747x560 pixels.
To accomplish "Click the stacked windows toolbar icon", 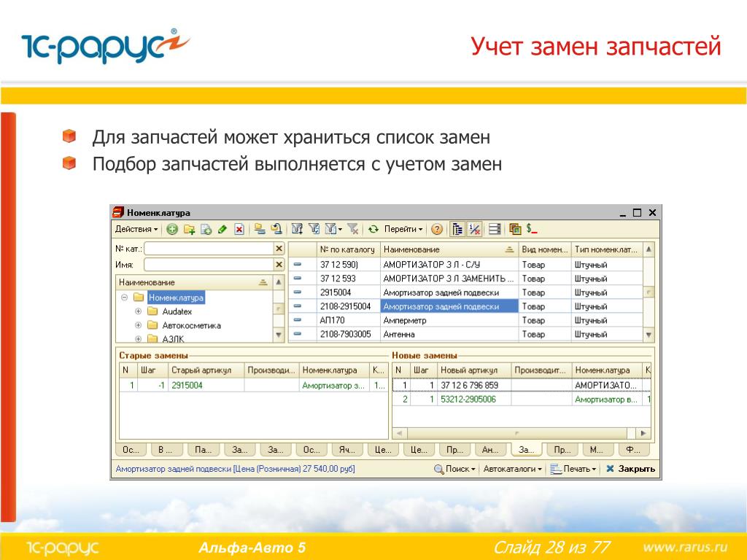I will 515,229.
